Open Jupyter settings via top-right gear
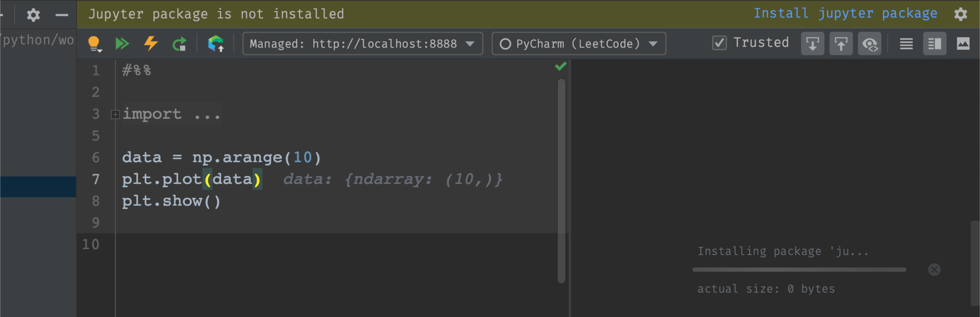The image size is (980, 317). (961, 14)
